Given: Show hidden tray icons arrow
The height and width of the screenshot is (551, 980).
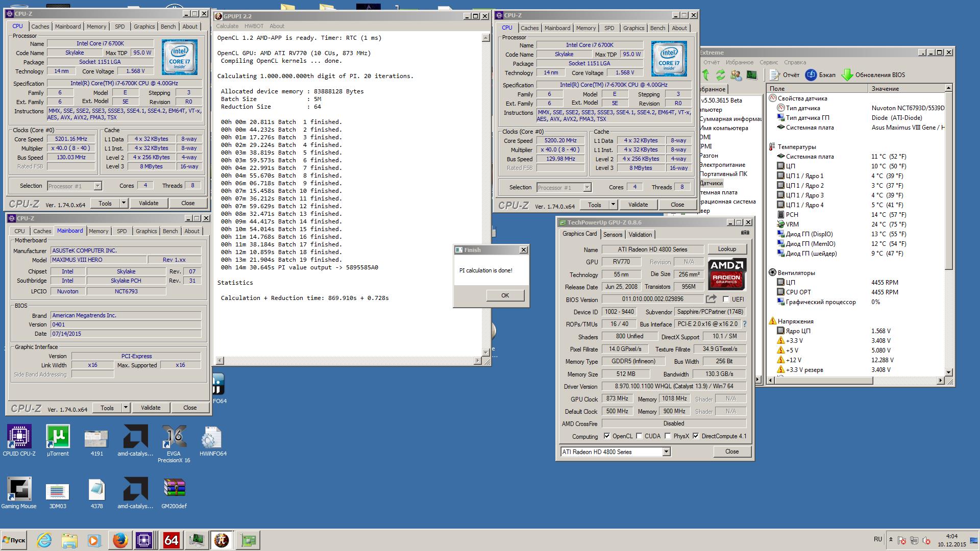Looking at the screenshot, I should 891,540.
